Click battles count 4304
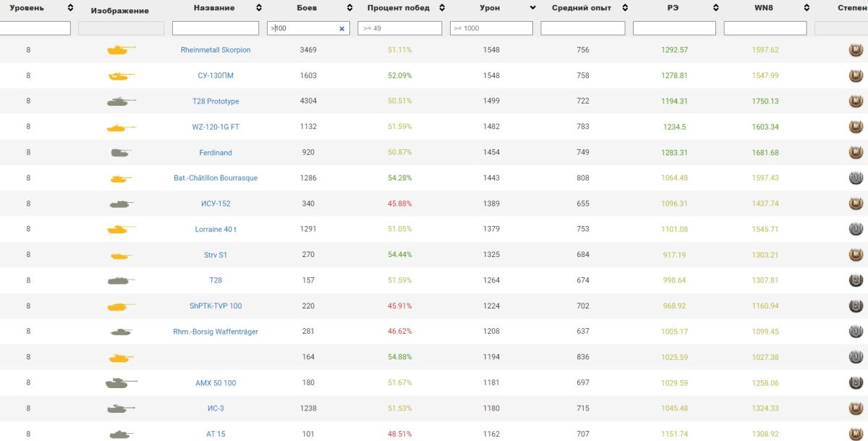 pyautogui.click(x=308, y=101)
